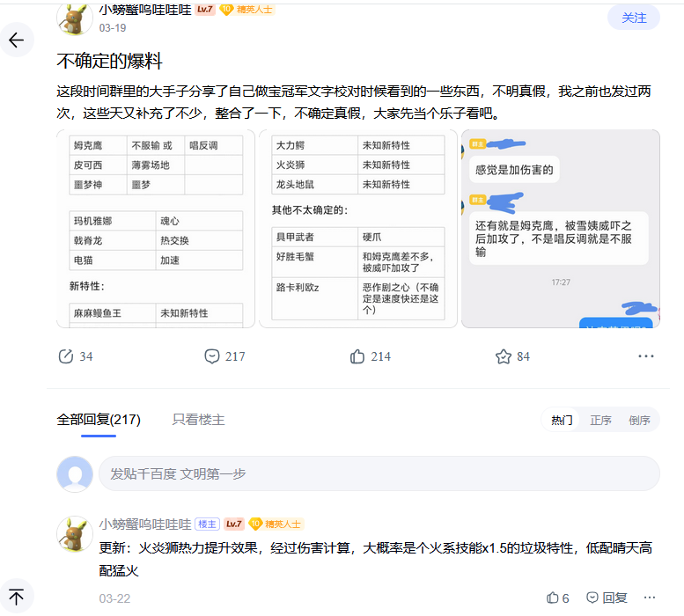This screenshot has width=684, height=616.
Task: Reply to the comment via 回复
Action: [607, 598]
